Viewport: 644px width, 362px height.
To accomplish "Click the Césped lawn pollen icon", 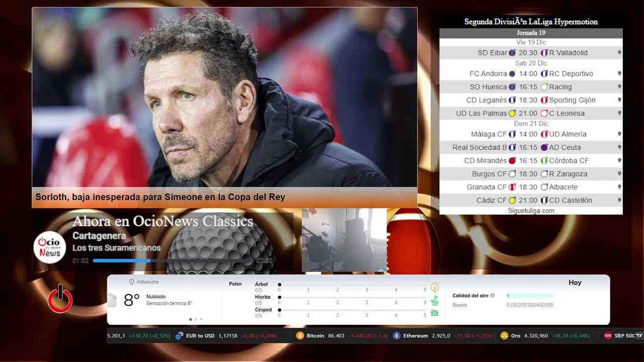I will (x=435, y=313).
